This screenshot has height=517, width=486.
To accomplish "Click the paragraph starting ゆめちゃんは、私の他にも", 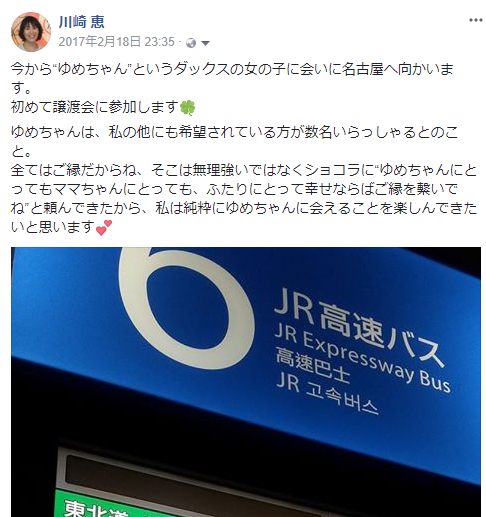I will click(x=234, y=142).
